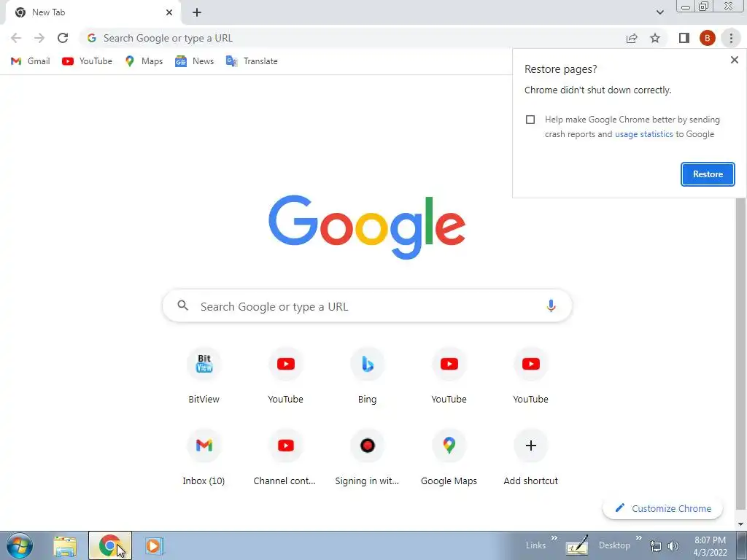747x560 pixels.
Task: Open the Gmail bookmark
Action: (30, 61)
